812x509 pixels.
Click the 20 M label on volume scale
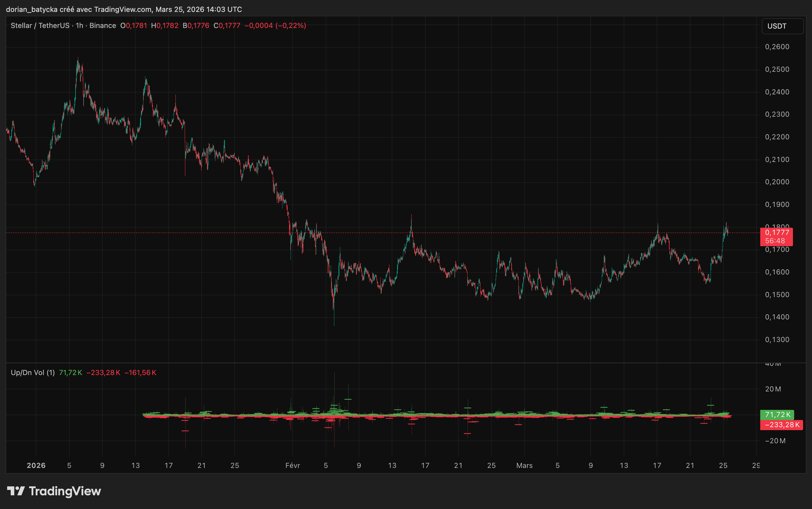tap(773, 389)
